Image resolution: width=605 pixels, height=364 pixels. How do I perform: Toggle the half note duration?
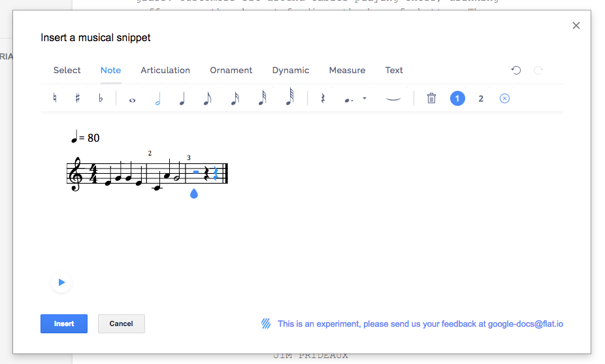tap(157, 99)
